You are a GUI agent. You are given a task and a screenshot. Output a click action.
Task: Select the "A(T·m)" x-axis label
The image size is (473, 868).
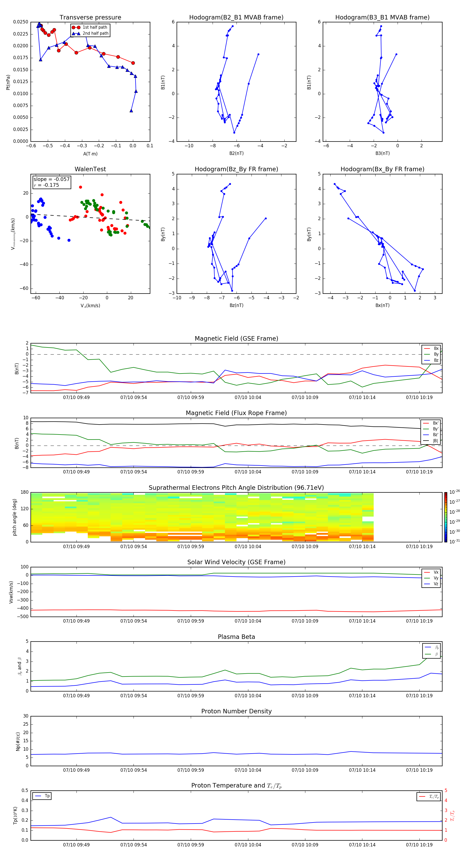[x=90, y=154]
